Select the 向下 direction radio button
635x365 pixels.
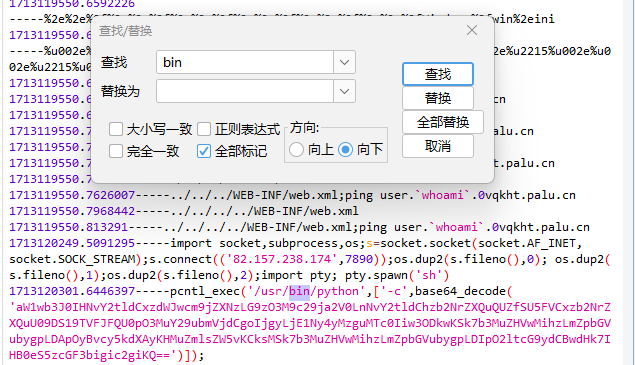point(345,149)
